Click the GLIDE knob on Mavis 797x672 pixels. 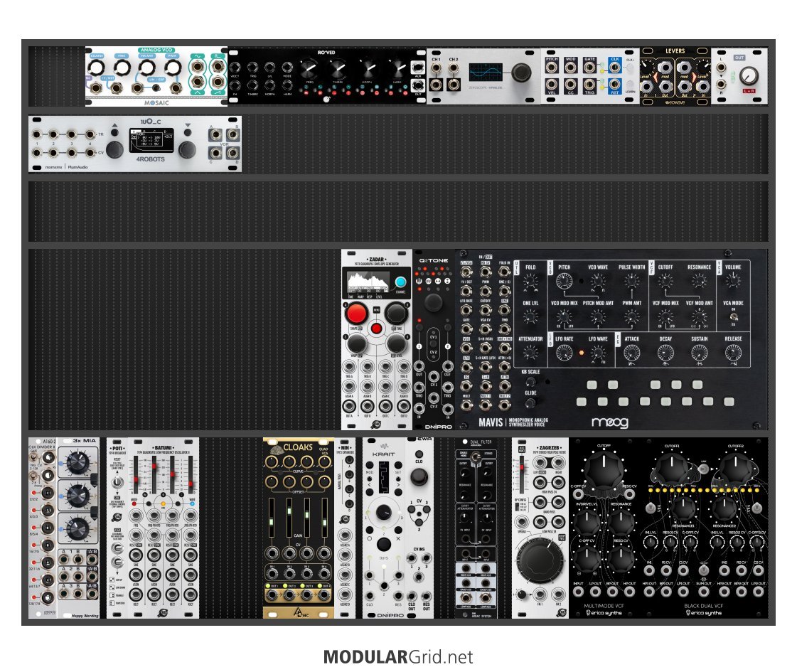pyautogui.click(x=530, y=403)
